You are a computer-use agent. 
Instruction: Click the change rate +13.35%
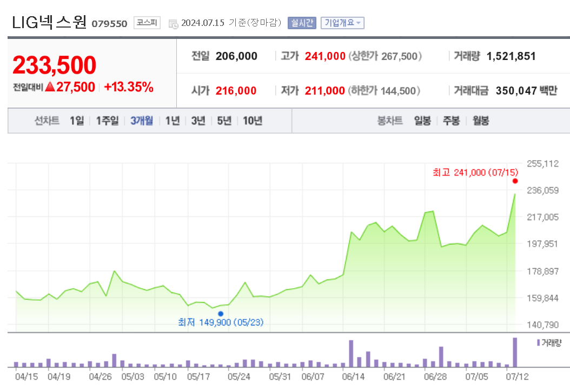(129, 87)
